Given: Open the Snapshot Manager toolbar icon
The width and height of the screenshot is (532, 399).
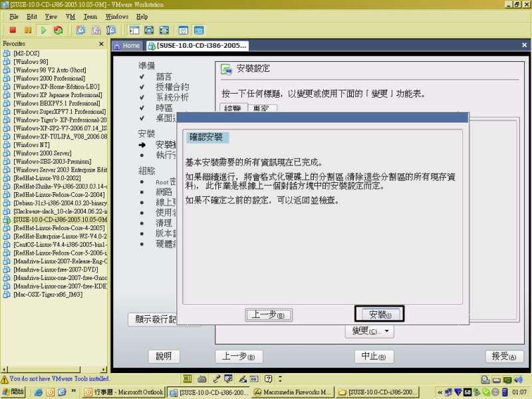Looking at the screenshot, I should [x=111, y=30].
